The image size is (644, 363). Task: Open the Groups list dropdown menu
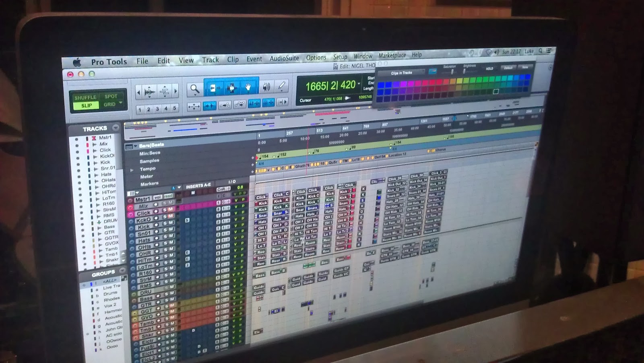pyautogui.click(x=122, y=270)
